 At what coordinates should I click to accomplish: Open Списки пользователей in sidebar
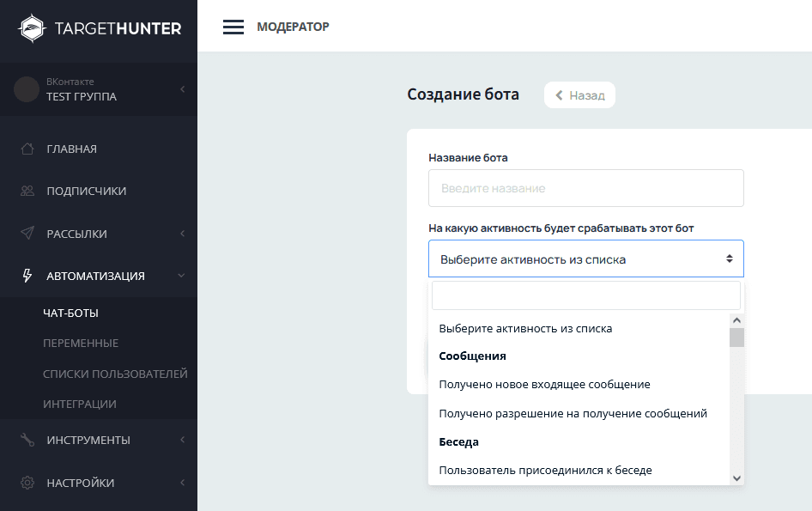[x=115, y=374]
